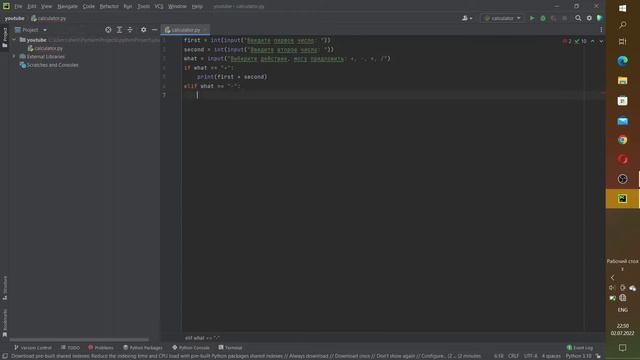The height and width of the screenshot is (360, 640).
Task: Open the VCS menu
Action: click(159, 7)
